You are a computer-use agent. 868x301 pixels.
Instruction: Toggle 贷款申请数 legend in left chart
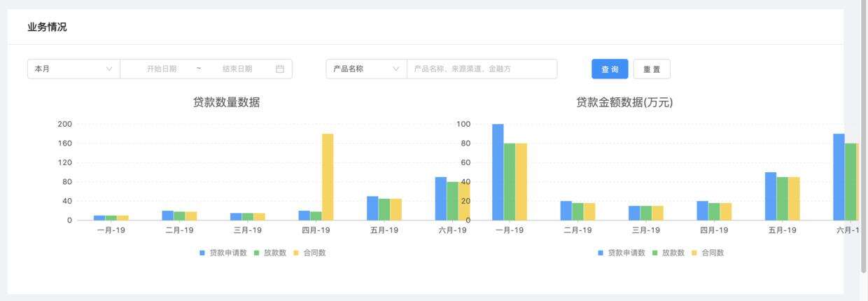pos(223,253)
